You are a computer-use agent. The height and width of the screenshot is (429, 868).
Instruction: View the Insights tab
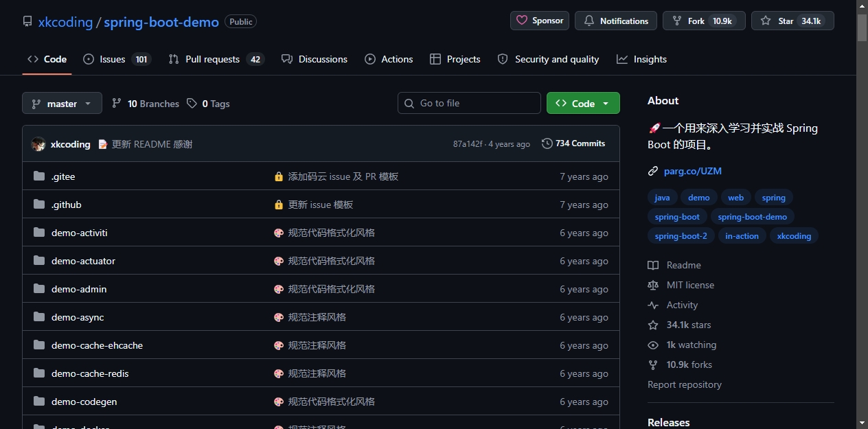(641, 59)
